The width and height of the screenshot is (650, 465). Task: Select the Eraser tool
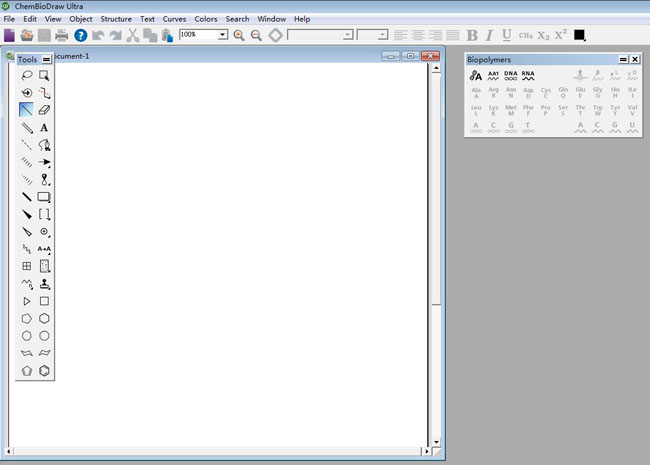(44, 110)
